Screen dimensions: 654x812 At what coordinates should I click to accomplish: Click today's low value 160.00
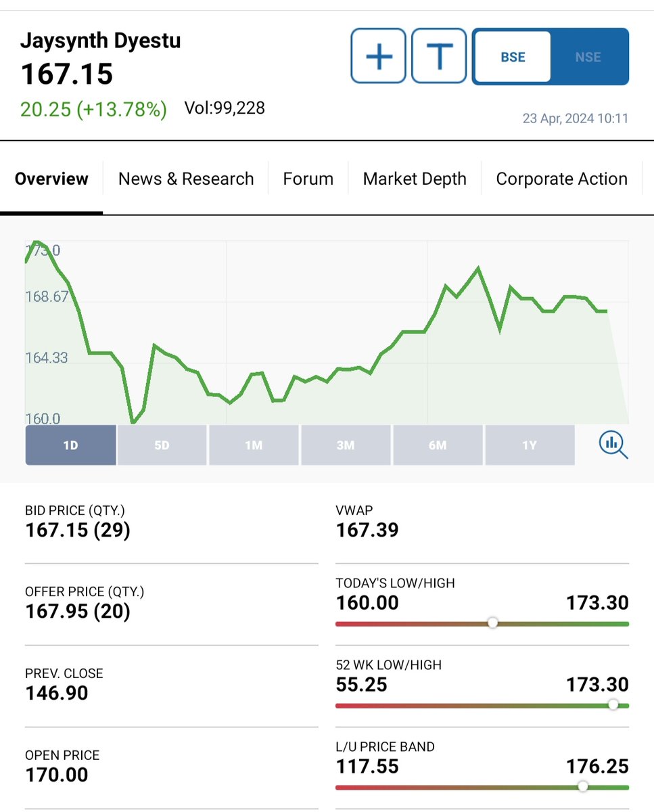point(367,602)
